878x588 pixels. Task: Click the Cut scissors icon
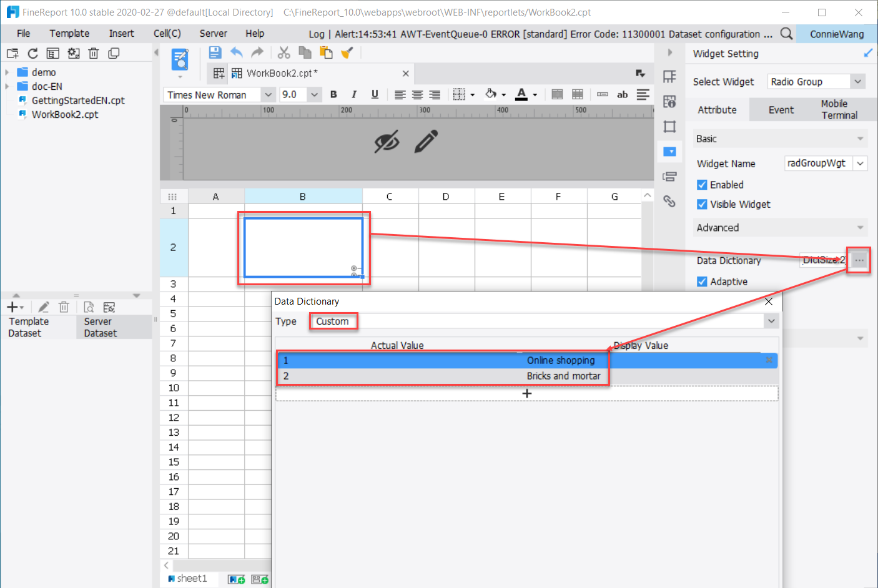click(284, 52)
